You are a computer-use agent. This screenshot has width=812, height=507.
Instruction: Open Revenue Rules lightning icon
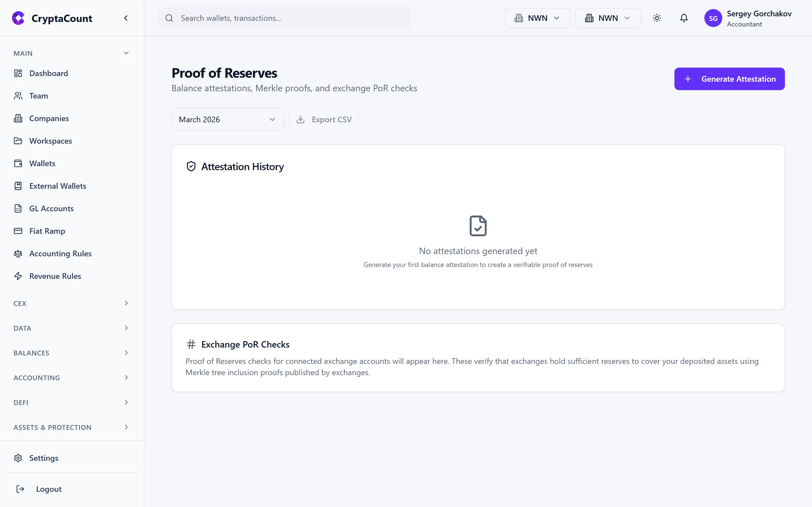pos(18,276)
